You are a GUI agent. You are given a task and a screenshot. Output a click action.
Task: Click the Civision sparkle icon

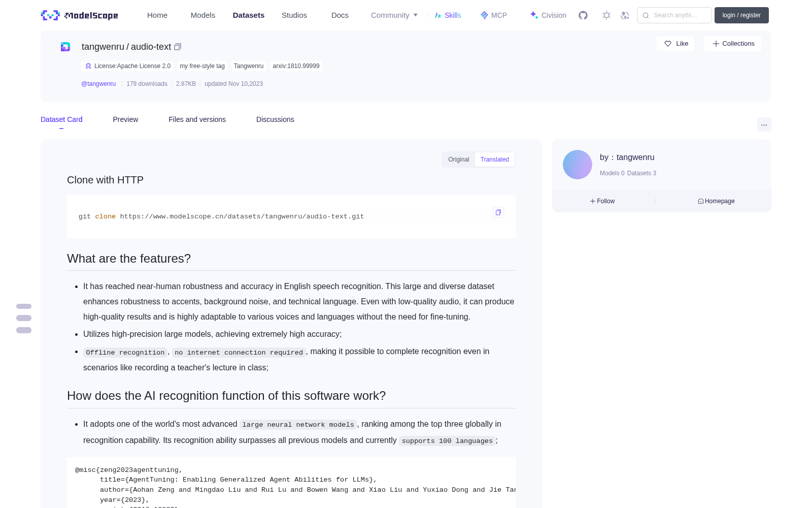pyautogui.click(x=534, y=15)
